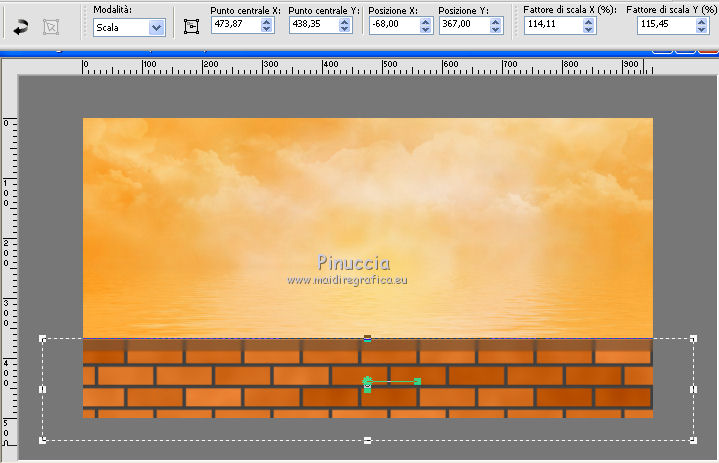Click the 500 mark on horizontal ruler
Viewport: 719px width, 463px height.
pyautogui.click(x=389, y=65)
